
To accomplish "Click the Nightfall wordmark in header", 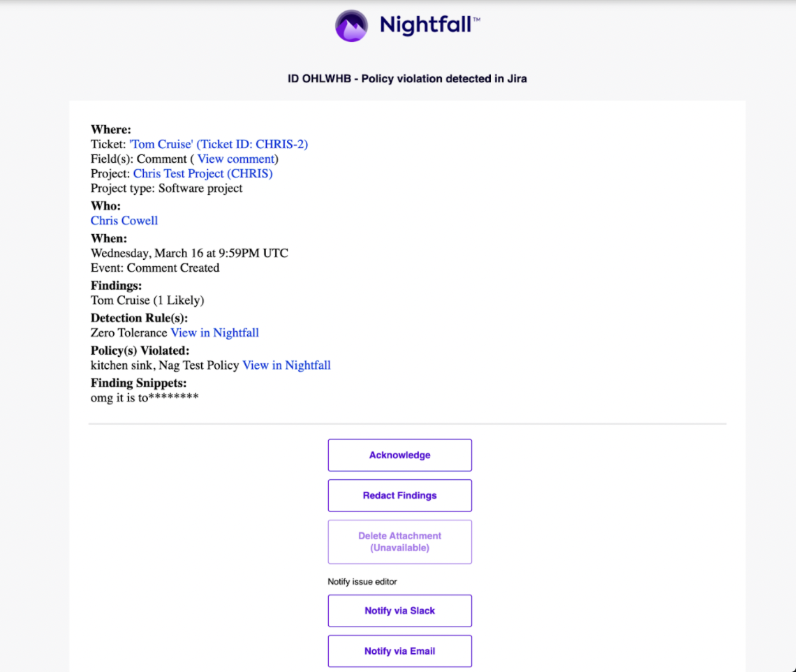I will pos(429,24).
